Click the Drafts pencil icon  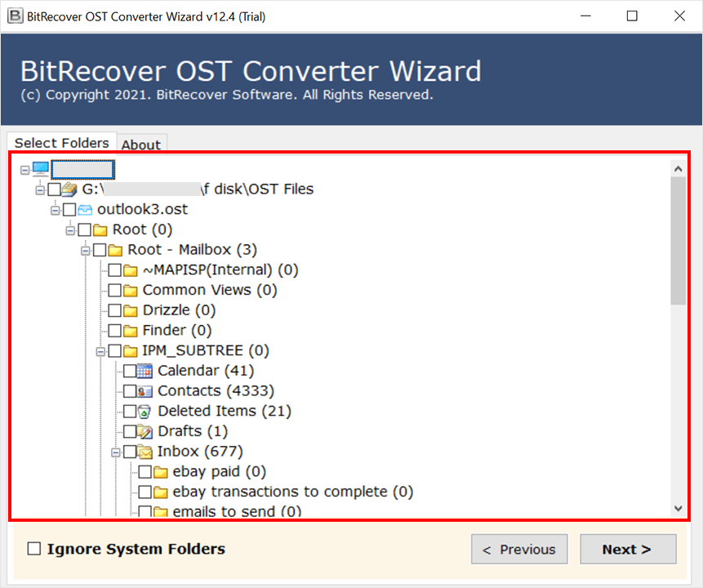pos(145,431)
